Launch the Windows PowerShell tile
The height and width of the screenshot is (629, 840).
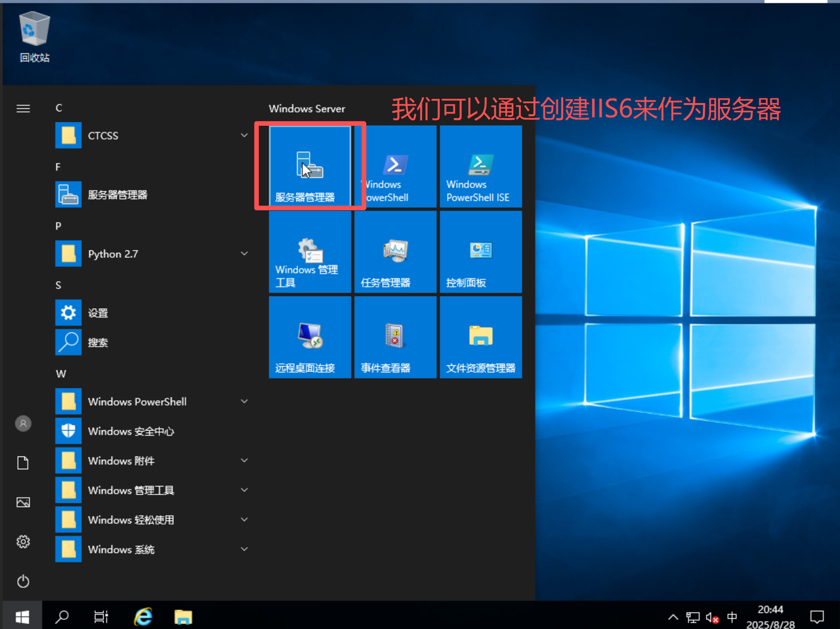(x=395, y=167)
